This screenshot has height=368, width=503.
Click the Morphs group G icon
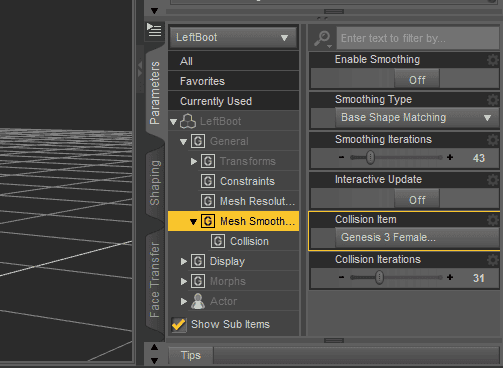[x=198, y=281]
